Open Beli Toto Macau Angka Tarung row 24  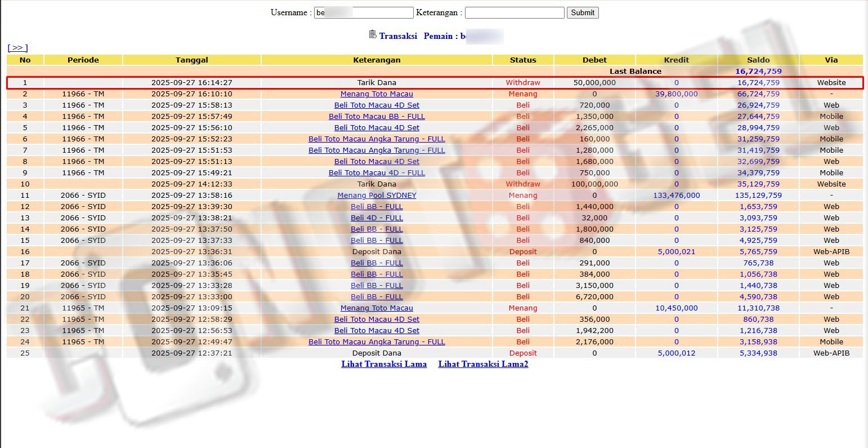pyautogui.click(x=377, y=342)
